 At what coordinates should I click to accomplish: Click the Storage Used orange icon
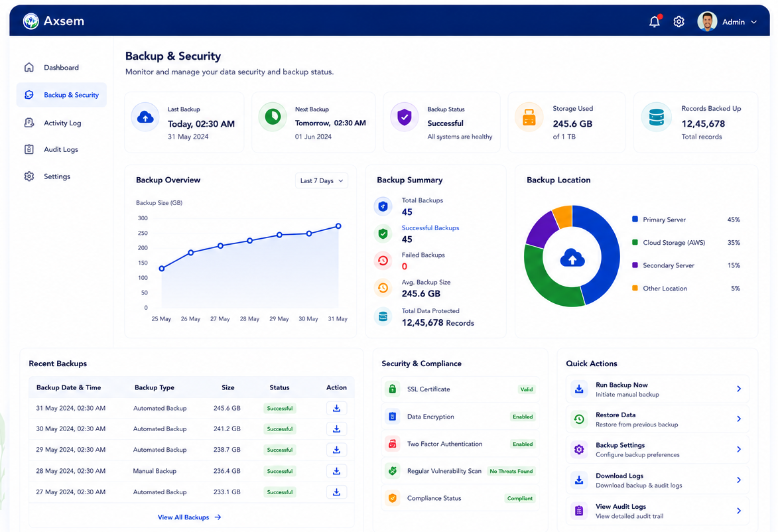[x=529, y=117]
